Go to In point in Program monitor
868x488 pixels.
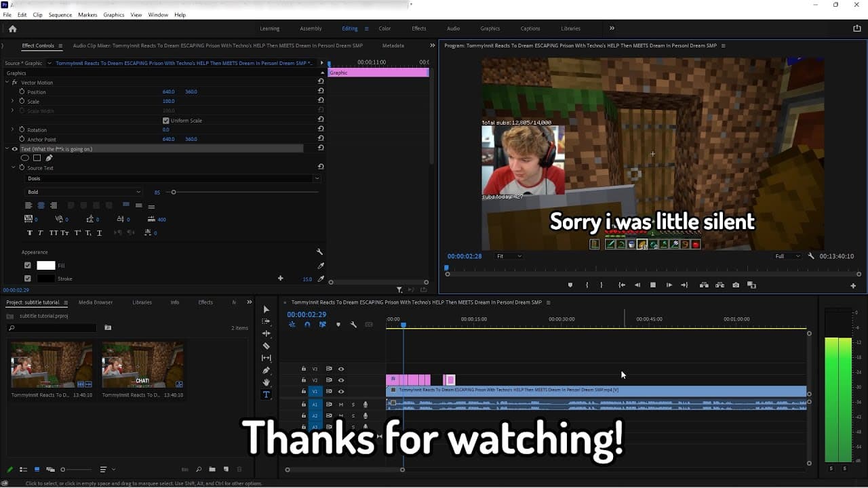(x=621, y=285)
